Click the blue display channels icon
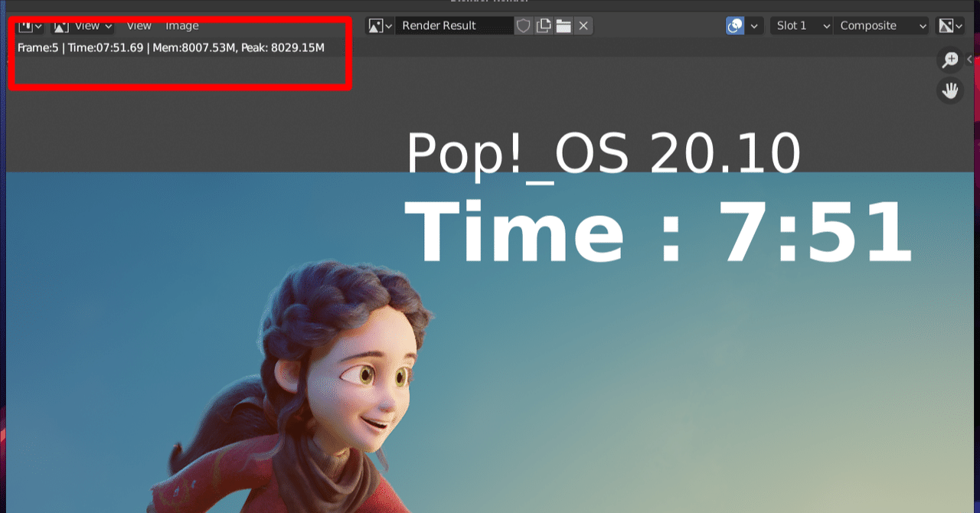The height and width of the screenshot is (513, 980). coord(733,25)
